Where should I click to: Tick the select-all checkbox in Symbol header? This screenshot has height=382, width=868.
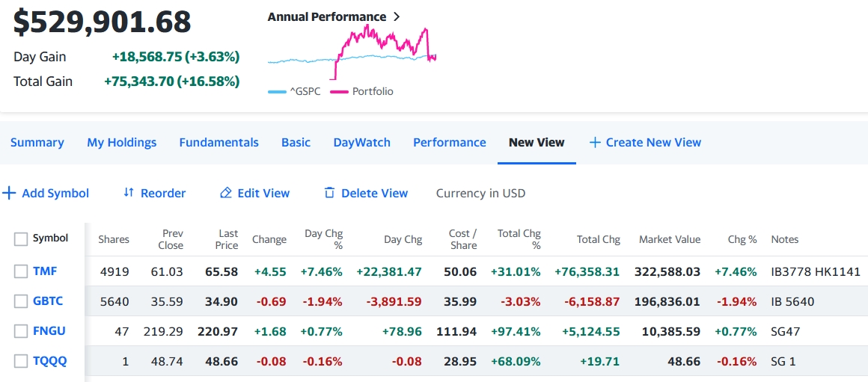click(21, 239)
